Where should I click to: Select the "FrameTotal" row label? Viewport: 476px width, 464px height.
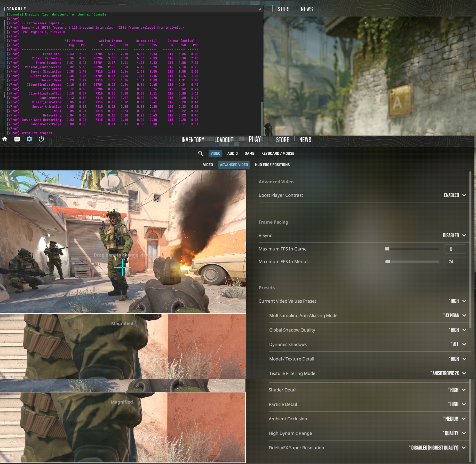pyautogui.click(x=52, y=54)
